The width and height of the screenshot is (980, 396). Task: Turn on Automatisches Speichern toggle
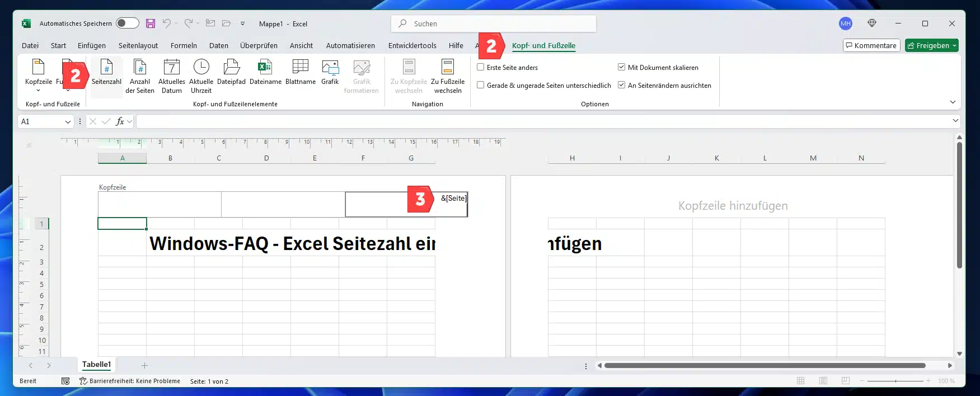click(128, 23)
